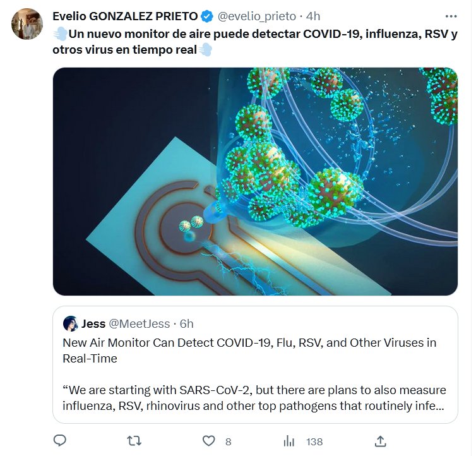Click the quoted tweet 6h timestamp
The width and height of the screenshot is (476, 456).
(186, 324)
